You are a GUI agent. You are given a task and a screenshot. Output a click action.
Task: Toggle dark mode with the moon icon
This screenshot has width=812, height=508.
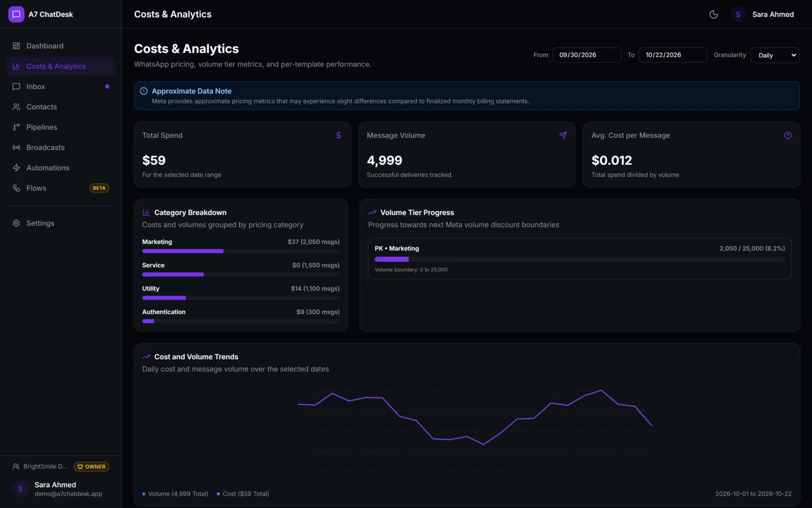tap(714, 14)
